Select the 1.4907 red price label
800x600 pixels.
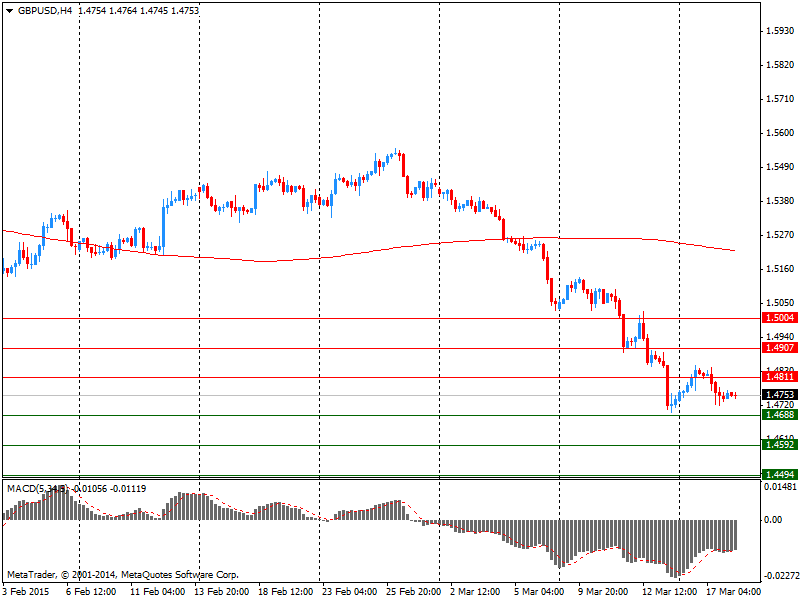[x=780, y=347]
